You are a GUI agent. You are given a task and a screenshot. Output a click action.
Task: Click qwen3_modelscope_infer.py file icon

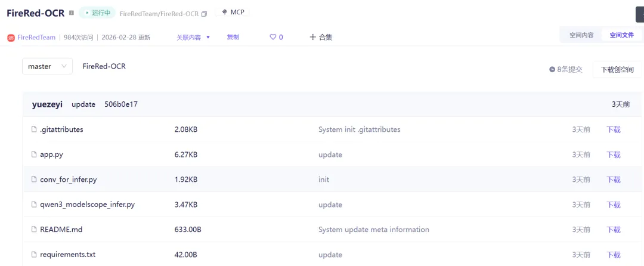pyautogui.click(x=35, y=205)
